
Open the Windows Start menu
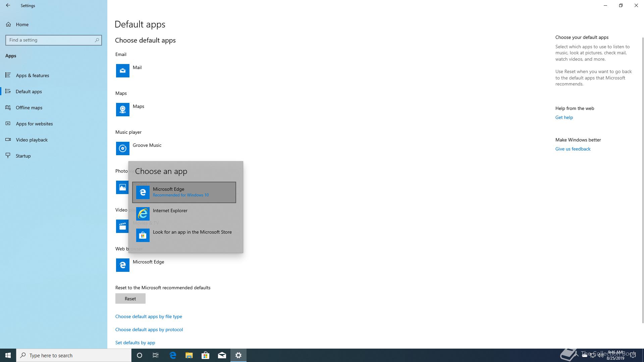click(8, 355)
